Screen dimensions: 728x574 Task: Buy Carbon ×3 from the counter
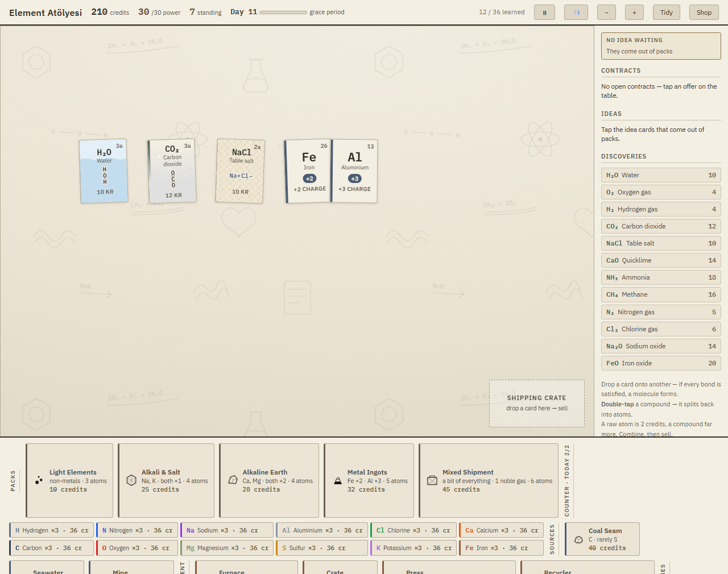point(51,548)
